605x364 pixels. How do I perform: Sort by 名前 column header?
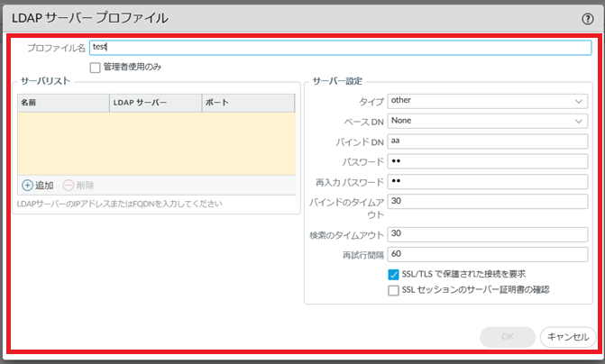tap(63, 103)
